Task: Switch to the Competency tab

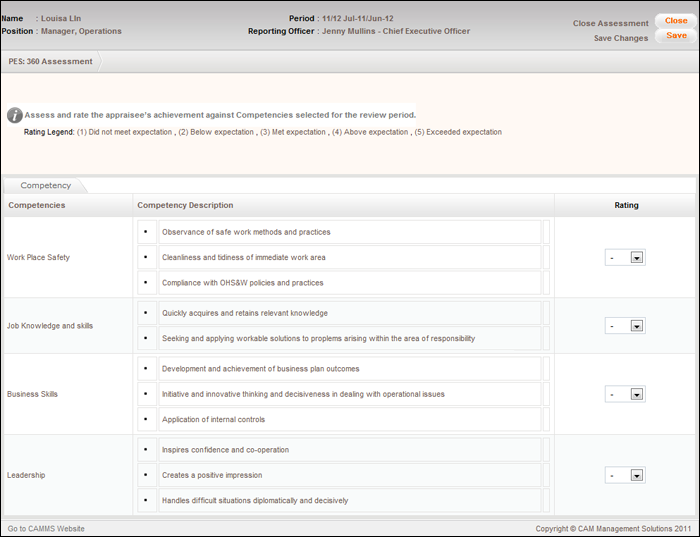Action: (46, 186)
